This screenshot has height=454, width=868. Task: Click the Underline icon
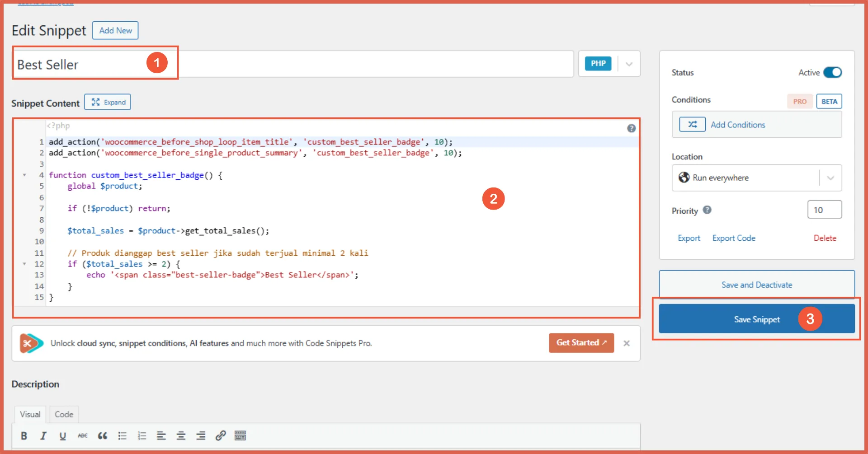(63, 435)
